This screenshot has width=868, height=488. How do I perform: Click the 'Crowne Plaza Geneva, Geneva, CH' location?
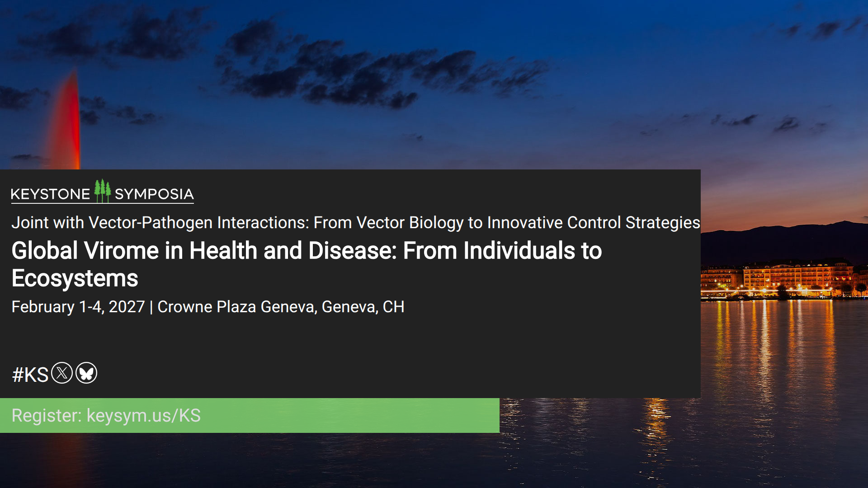pos(281,307)
